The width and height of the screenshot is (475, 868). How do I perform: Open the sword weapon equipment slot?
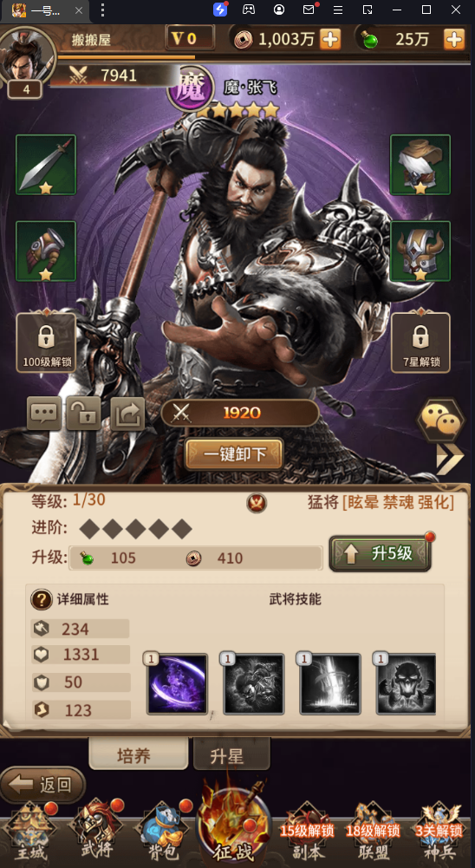(46, 165)
